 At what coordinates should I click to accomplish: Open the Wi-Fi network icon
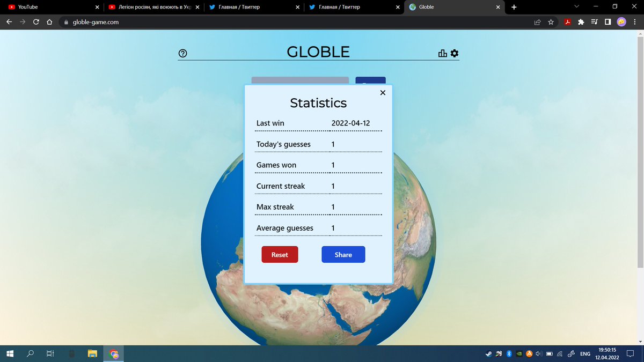560,354
